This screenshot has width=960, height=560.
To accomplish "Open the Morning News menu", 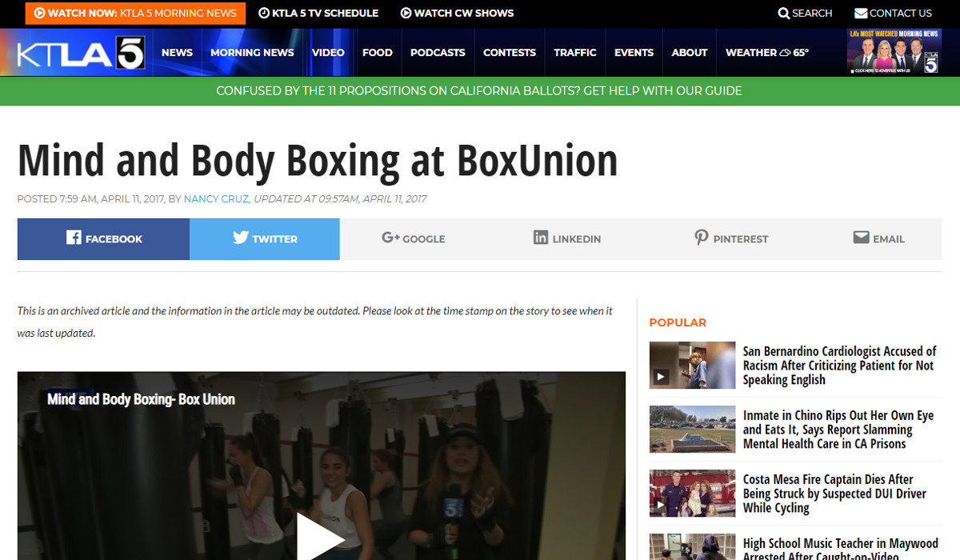I will click(252, 53).
